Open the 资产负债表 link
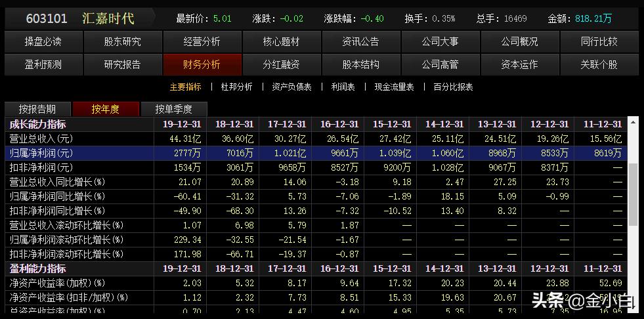This screenshot has width=644, height=319. point(291,87)
